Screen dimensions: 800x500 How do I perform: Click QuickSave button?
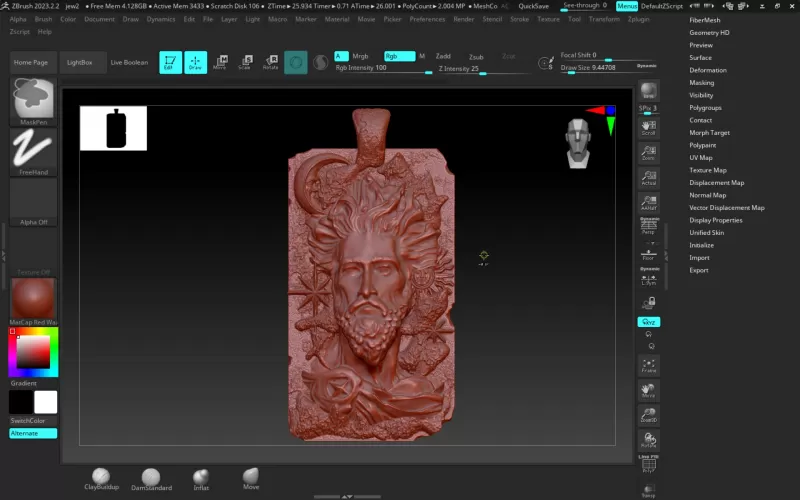point(534,6)
